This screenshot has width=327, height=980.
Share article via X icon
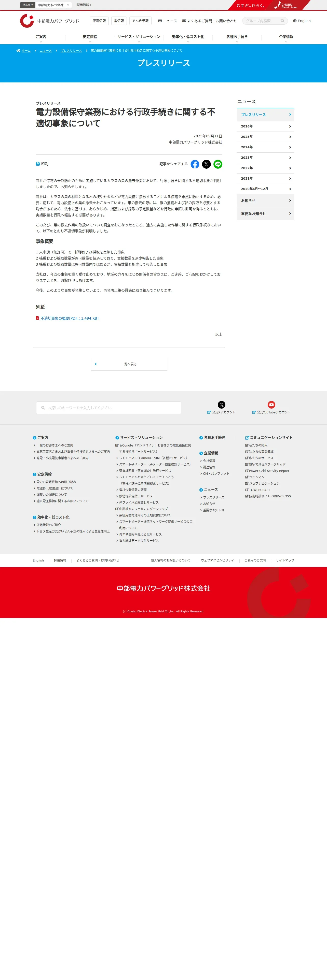tap(206, 164)
